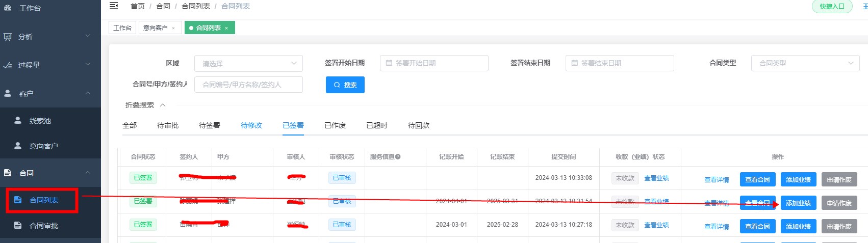Collapse search filters via 折叠搜索
The width and height of the screenshot is (868, 243).
[x=145, y=105]
